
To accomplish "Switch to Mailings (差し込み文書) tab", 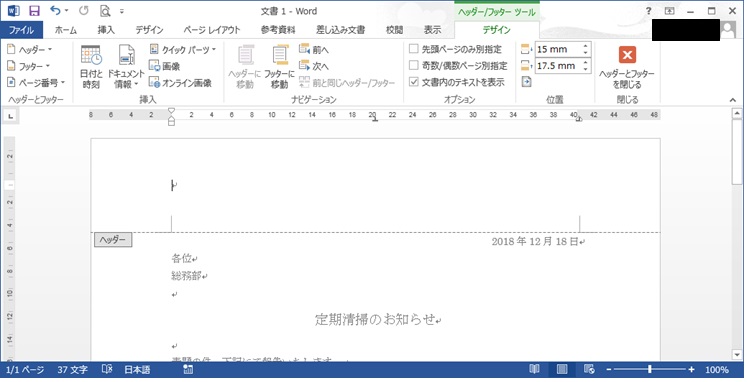I will tap(341, 30).
